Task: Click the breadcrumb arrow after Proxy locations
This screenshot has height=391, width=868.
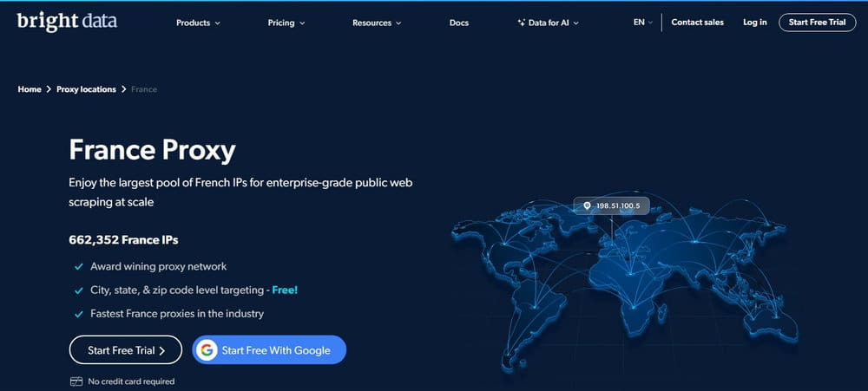Action: [123, 89]
